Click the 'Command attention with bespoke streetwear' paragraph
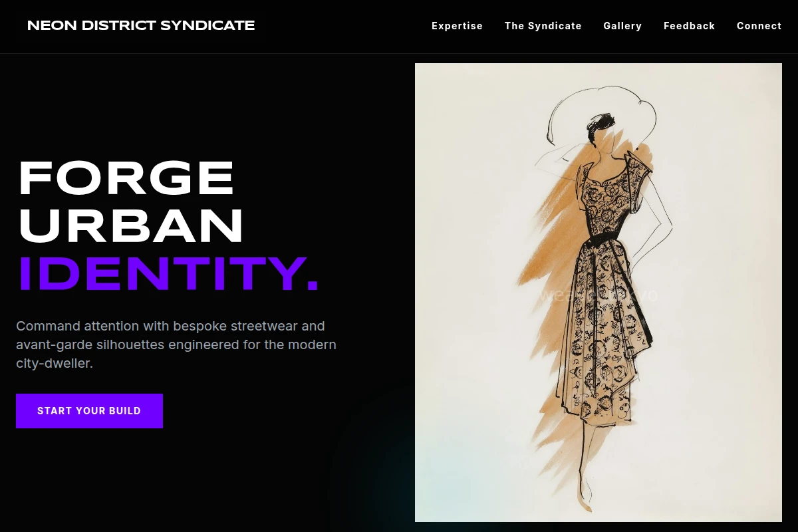Image resolution: width=798 pixels, height=532 pixels. pyautogui.click(x=176, y=345)
